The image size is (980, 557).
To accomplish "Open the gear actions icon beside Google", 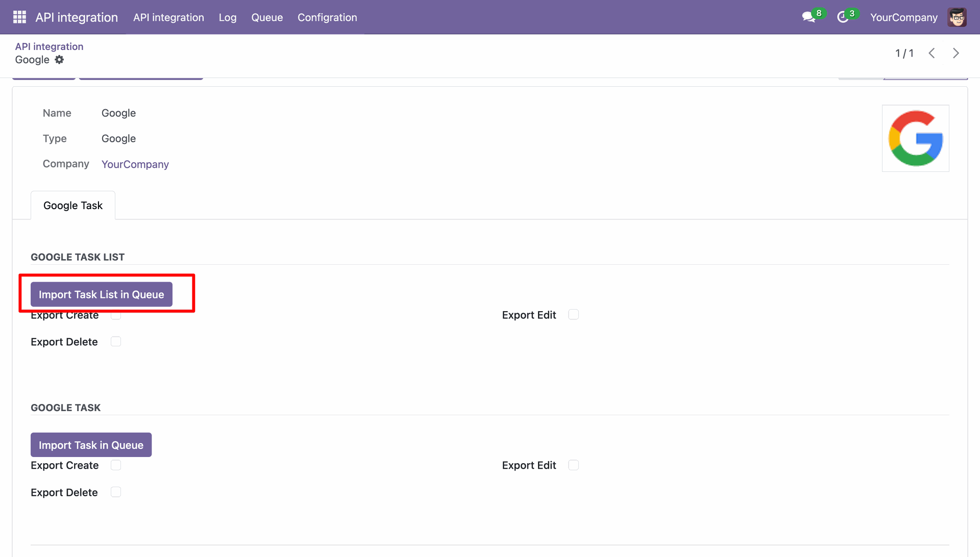I will tap(59, 60).
